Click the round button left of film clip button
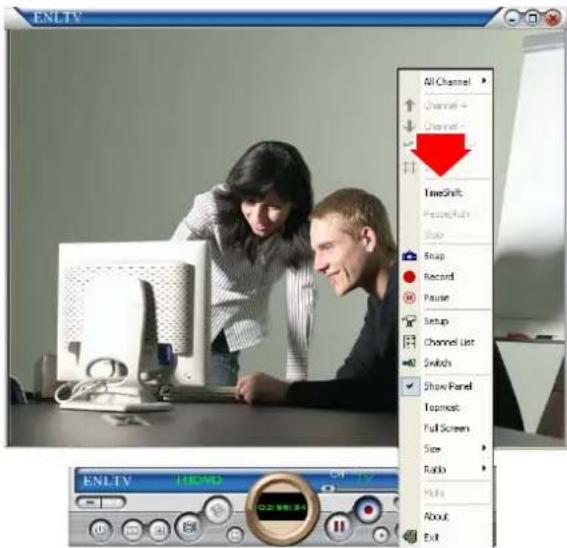Viewport: 567px width, 548px height. coord(160,530)
